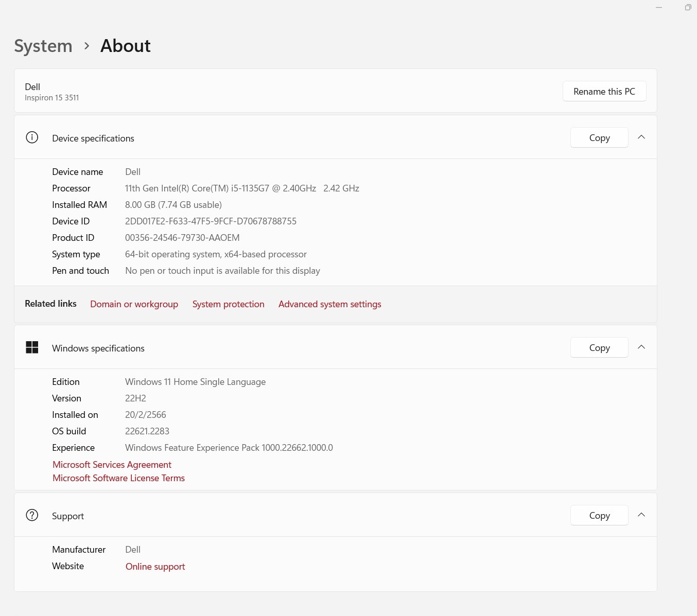Copy the Device specifications
This screenshot has width=697, height=616.
pos(599,138)
